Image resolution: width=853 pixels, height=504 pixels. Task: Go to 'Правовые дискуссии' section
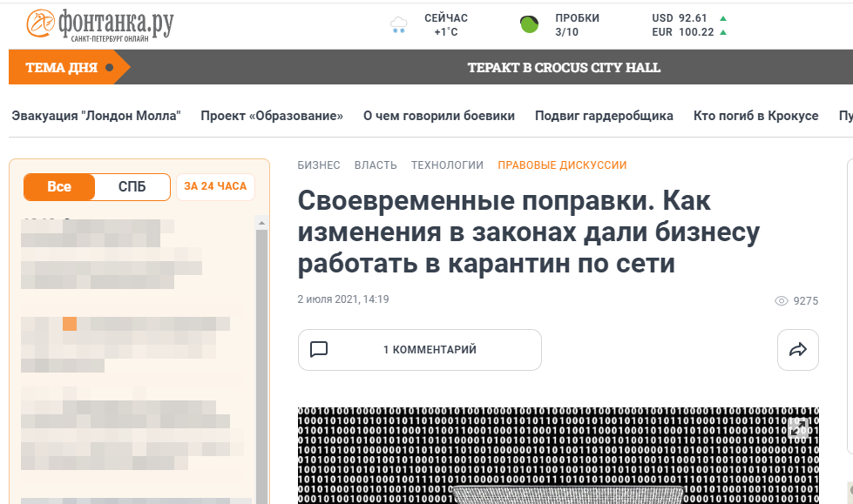point(563,165)
